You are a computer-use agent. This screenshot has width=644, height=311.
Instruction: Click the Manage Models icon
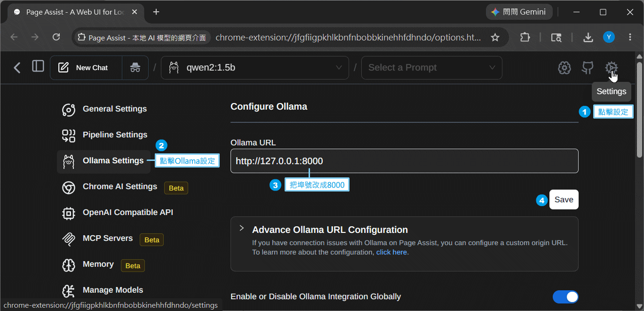(69, 291)
